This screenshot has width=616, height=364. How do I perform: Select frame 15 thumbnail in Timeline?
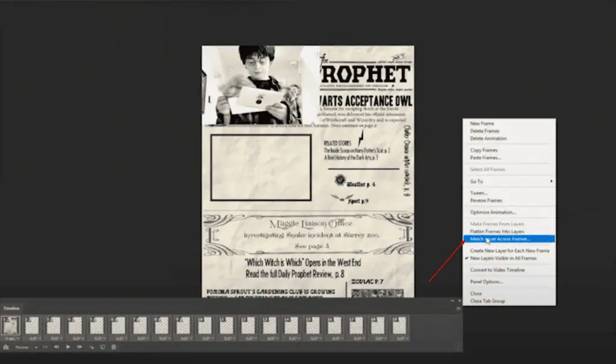pos(313,325)
